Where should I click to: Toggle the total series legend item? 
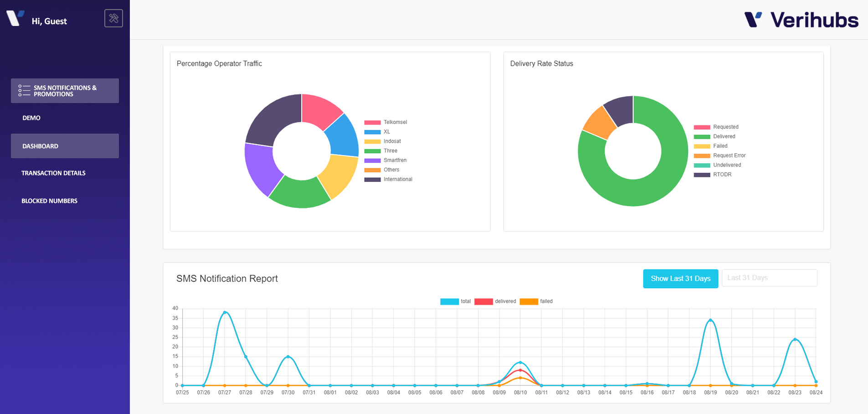[x=455, y=301]
